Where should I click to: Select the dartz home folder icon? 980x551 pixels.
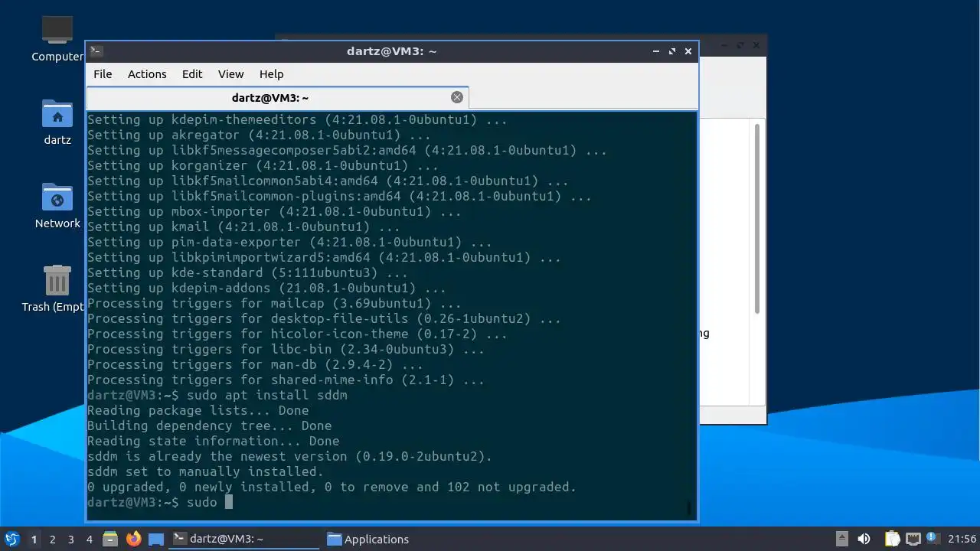57,122
